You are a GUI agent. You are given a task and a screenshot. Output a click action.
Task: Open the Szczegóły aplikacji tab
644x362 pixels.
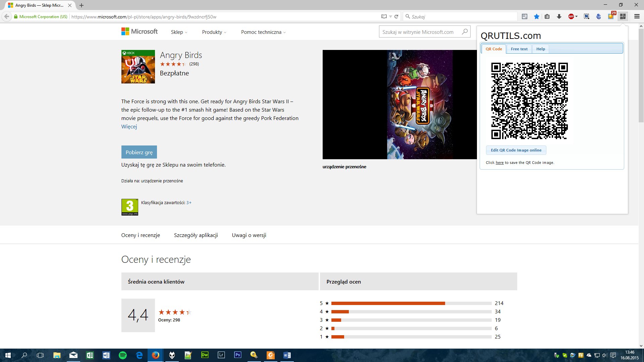click(x=196, y=235)
